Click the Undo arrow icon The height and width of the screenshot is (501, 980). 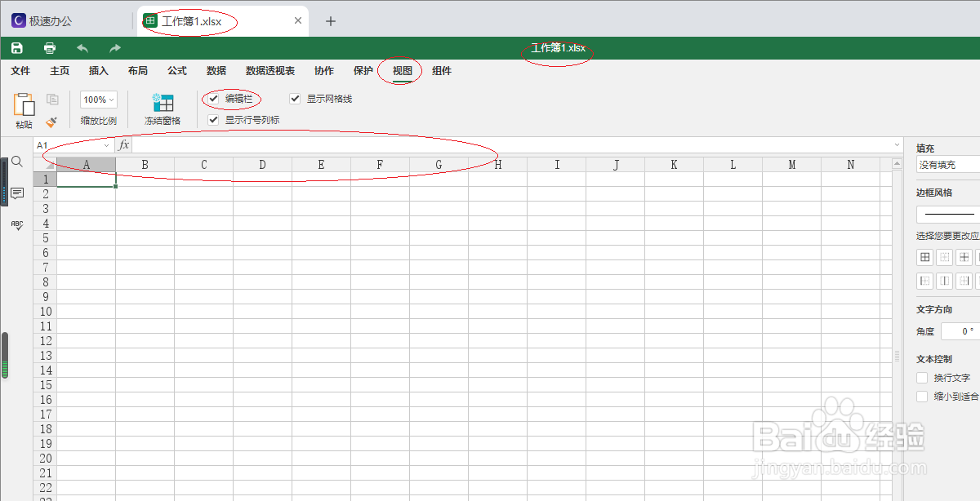[x=82, y=47]
